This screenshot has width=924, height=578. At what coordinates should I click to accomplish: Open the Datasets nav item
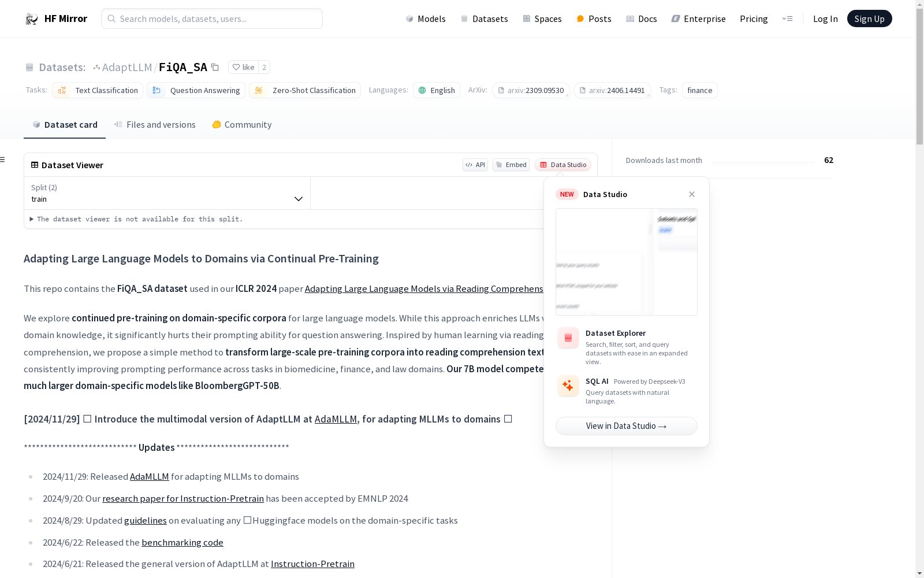point(484,18)
